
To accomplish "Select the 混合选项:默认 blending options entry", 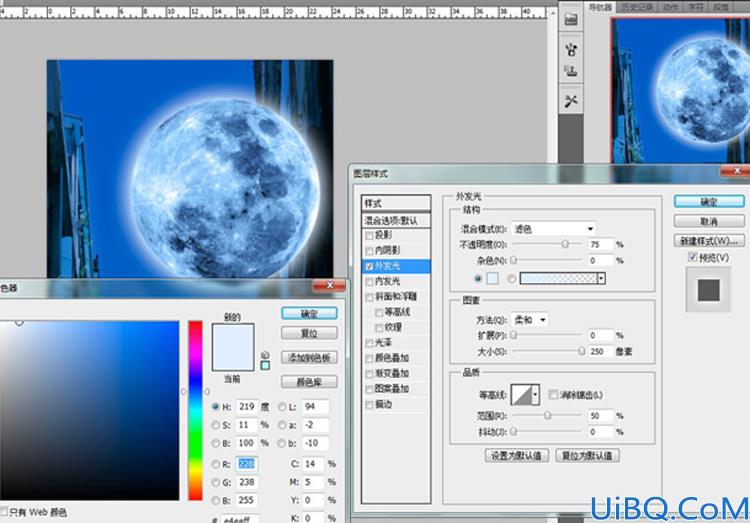I will (x=396, y=221).
